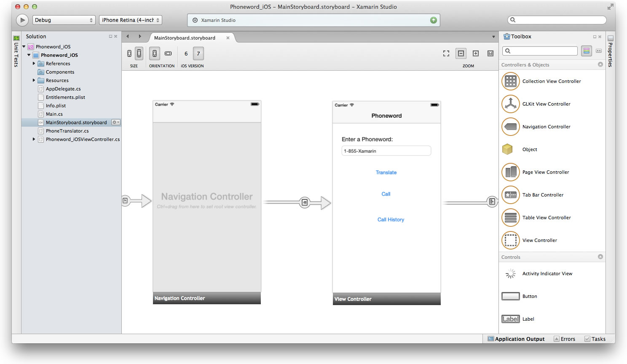Click the 1-855-Xamarin text field

[386, 151]
